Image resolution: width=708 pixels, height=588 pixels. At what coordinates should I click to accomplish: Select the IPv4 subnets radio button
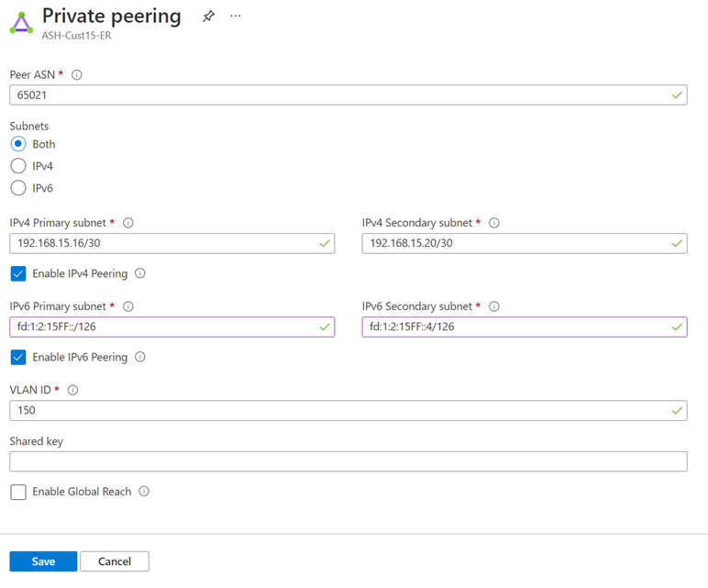pyautogui.click(x=18, y=166)
